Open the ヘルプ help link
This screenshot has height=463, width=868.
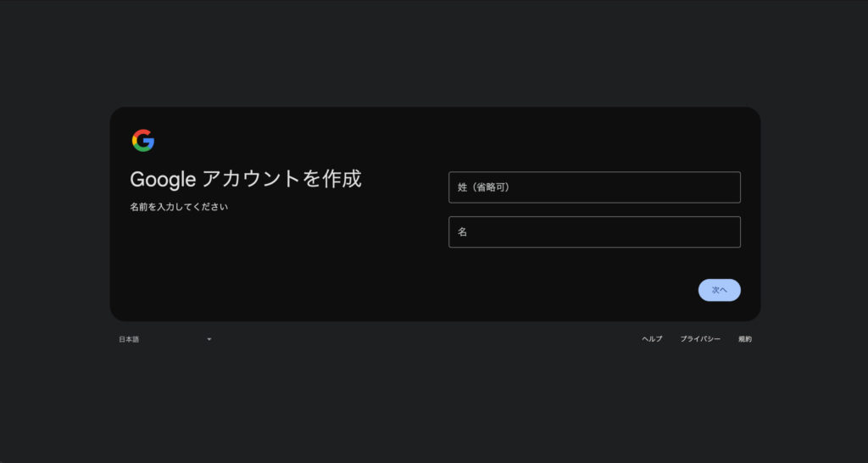pyautogui.click(x=652, y=339)
